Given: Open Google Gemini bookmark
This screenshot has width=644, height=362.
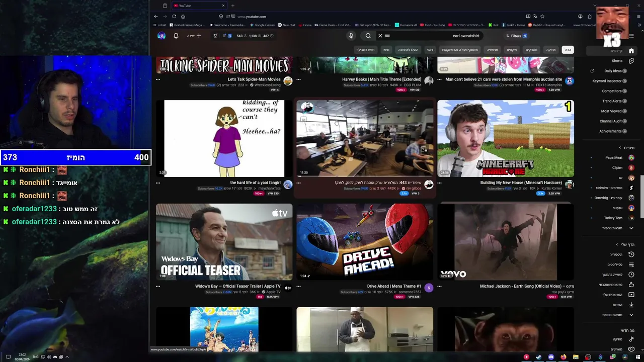Looking at the screenshot, I should tap(262, 25).
